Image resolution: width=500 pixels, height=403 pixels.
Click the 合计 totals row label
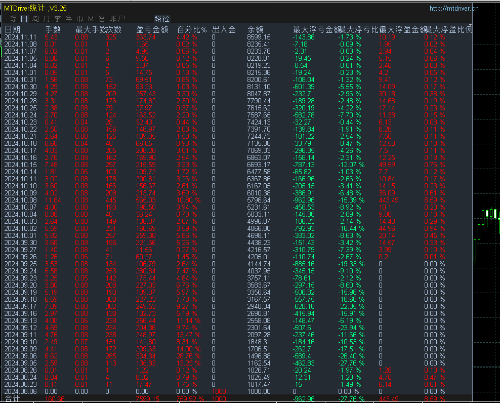[13, 399]
